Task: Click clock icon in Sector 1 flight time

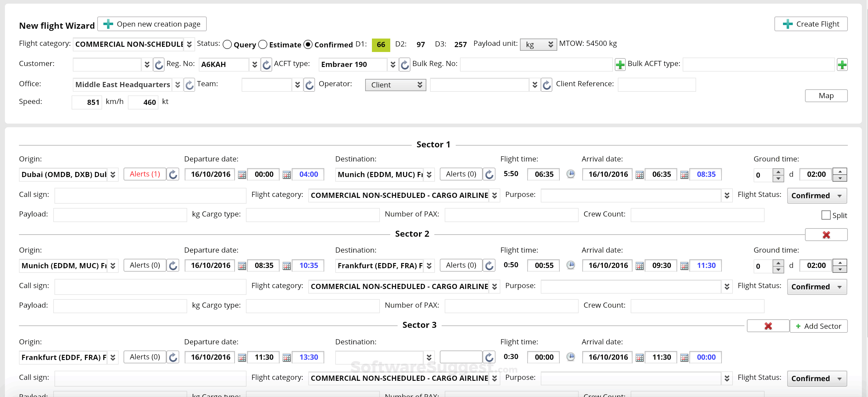Action: [570, 174]
